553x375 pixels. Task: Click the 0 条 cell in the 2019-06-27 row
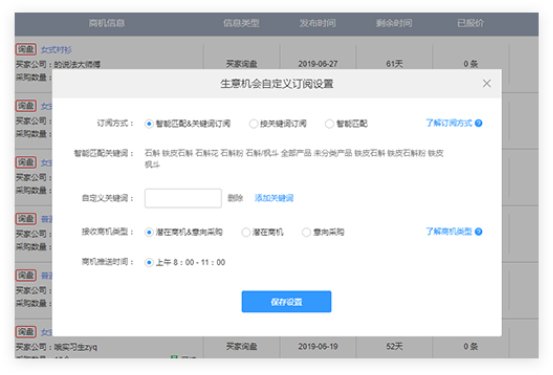click(x=470, y=64)
